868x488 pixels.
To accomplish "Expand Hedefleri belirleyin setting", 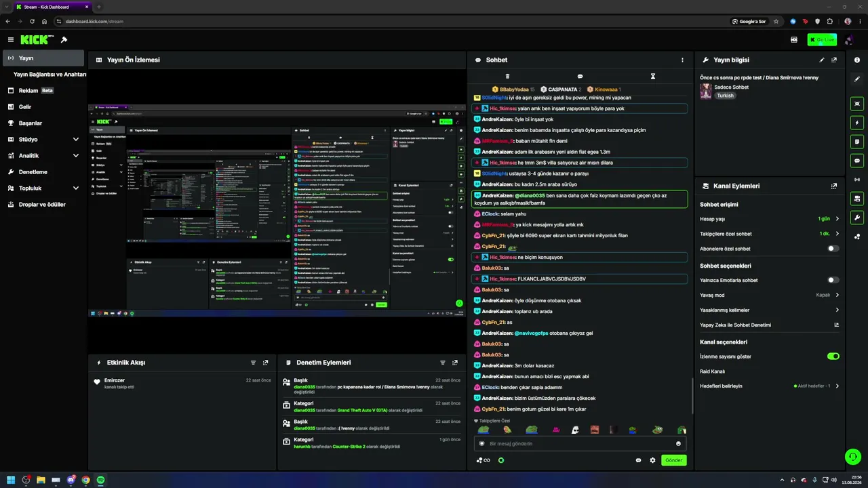I will coord(770,386).
